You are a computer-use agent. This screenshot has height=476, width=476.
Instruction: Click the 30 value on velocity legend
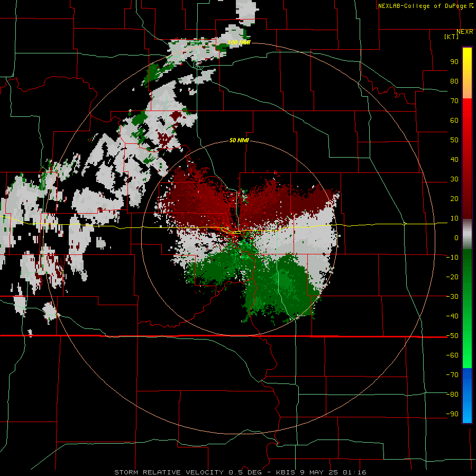click(x=454, y=179)
